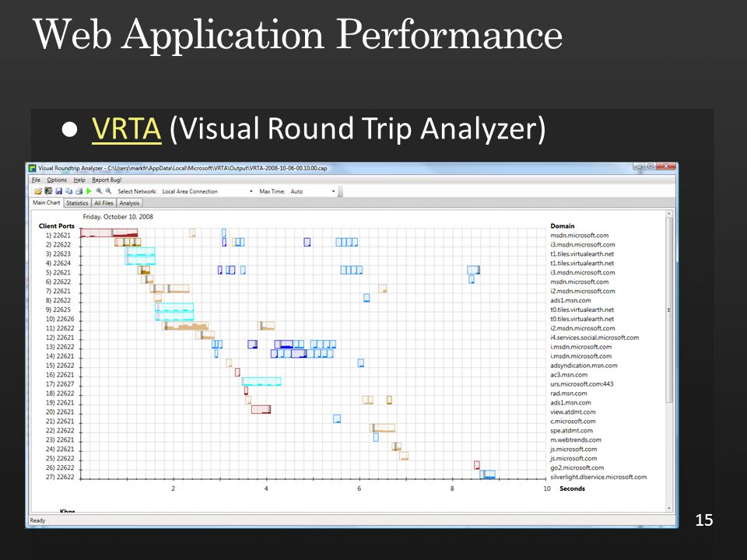Switch to the Main Chart tab
This screenshot has width=747, height=560.
pyautogui.click(x=46, y=202)
